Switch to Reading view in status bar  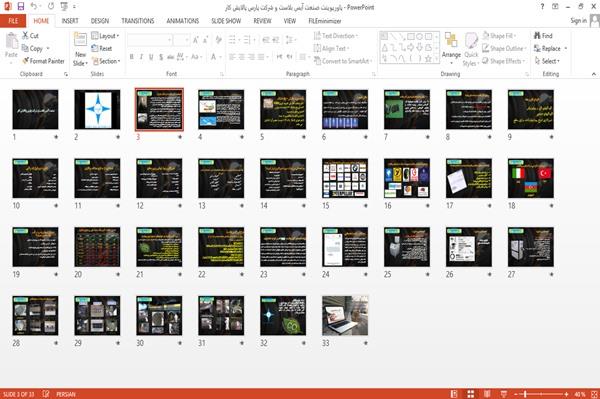(487, 394)
